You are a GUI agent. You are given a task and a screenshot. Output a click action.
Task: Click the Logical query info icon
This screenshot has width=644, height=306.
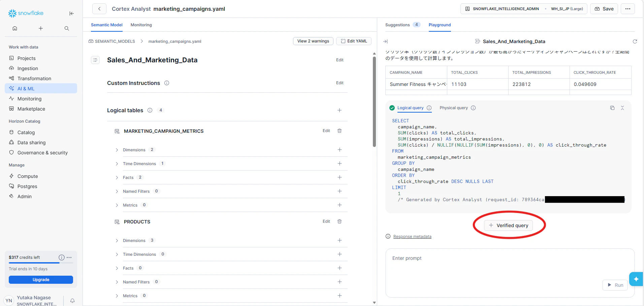click(x=429, y=108)
